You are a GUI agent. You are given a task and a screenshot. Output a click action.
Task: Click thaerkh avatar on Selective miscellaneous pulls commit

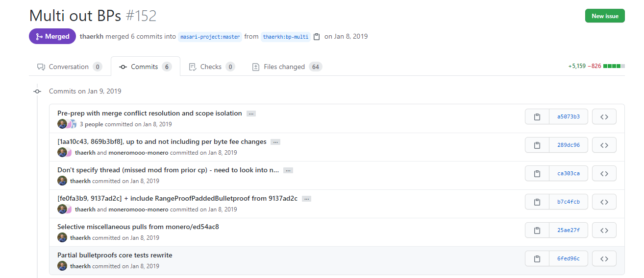click(x=62, y=237)
